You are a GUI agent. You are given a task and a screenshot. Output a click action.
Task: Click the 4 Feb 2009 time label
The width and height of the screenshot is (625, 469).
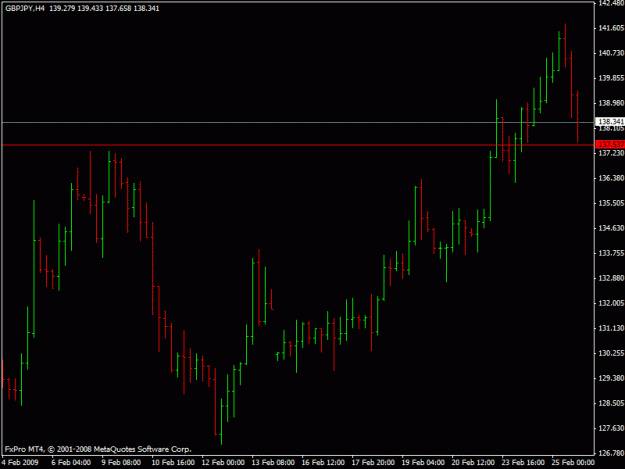tap(20, 463)
